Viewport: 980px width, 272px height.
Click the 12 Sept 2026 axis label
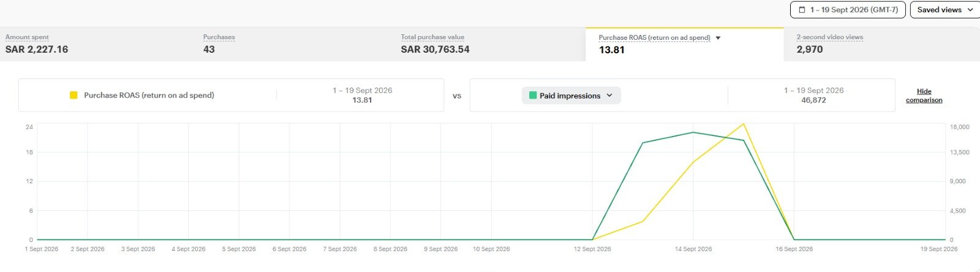coord(592,249)
